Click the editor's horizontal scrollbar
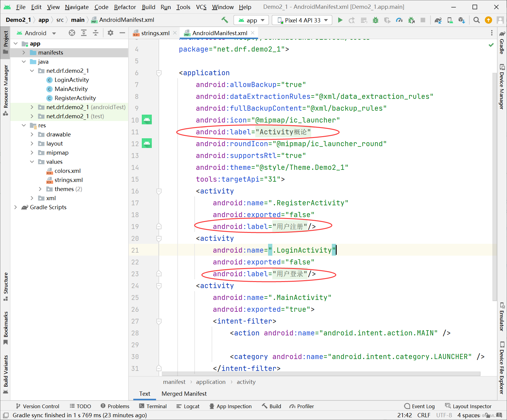 pyautogui.click(x=321, y=374)
